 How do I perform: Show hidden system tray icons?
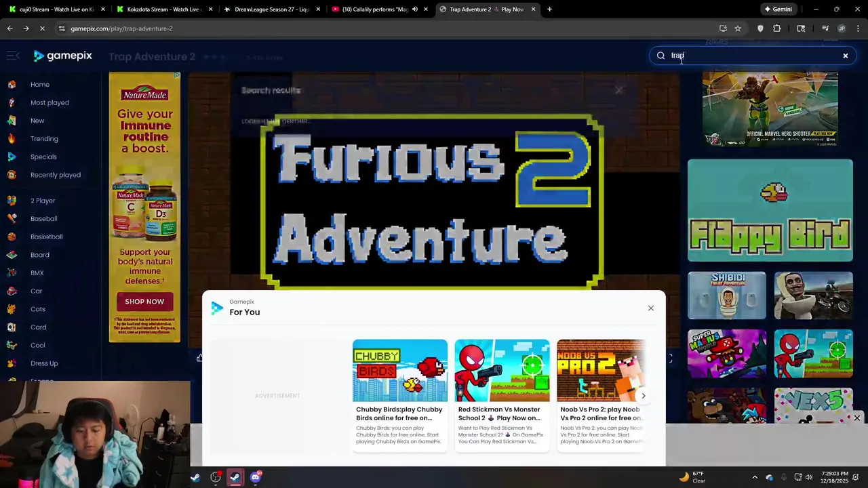755,477
